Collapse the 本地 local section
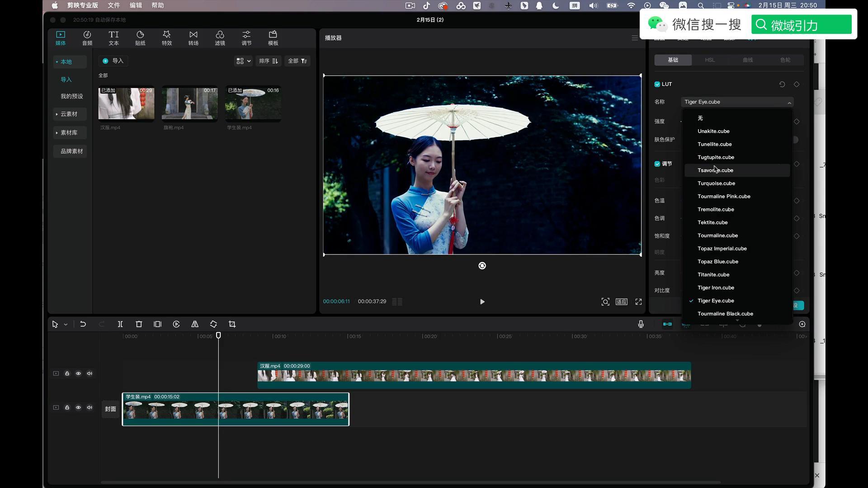Image resolution: width=868 pixels, height=488 pixels. 69,62
